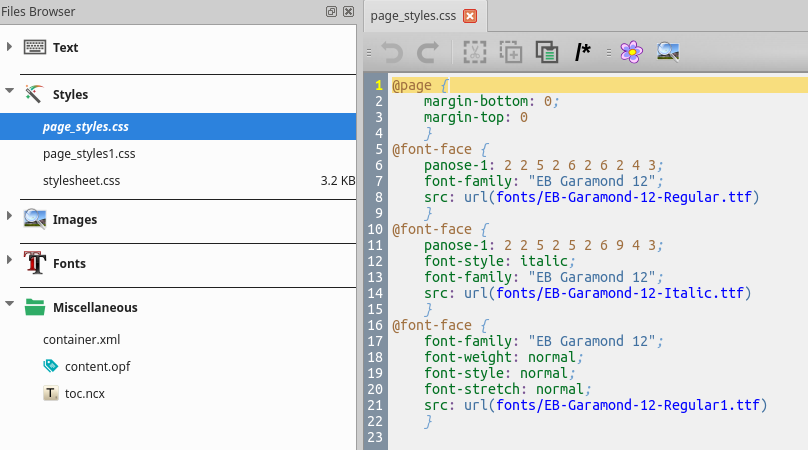Viewport: 808px width, 450px height.
Task: Click the insert image icon in toolbar
Action: pos(669,52)
